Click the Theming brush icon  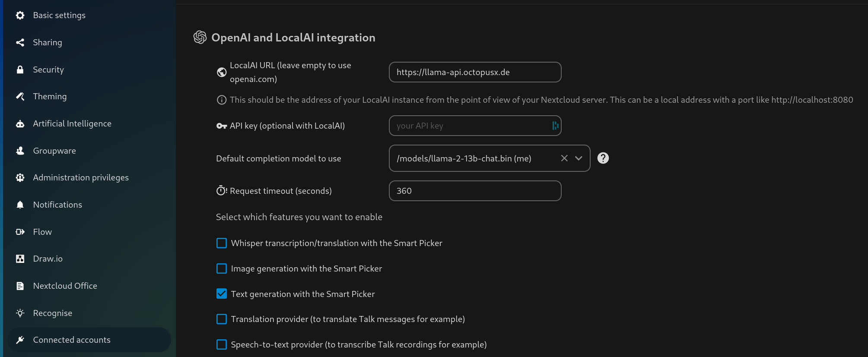pos(20,96)
